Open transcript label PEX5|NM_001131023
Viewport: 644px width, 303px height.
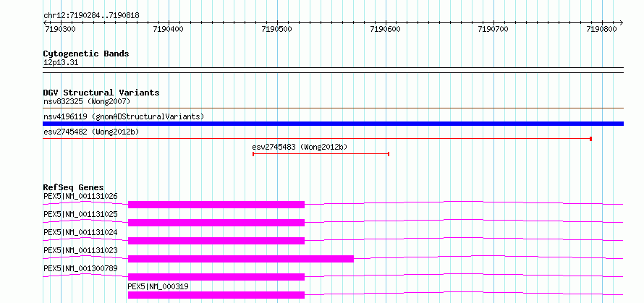coord(80,250)
